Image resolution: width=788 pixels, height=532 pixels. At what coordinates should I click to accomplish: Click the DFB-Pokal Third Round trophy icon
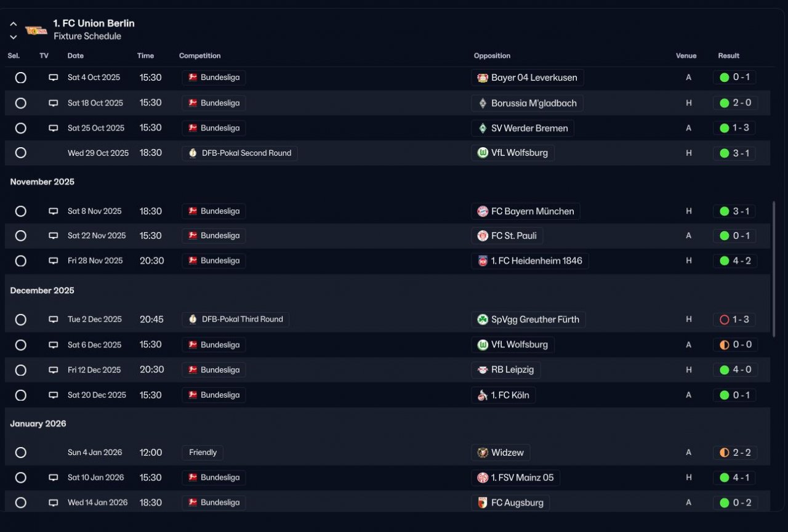click(x=193, y=320)
